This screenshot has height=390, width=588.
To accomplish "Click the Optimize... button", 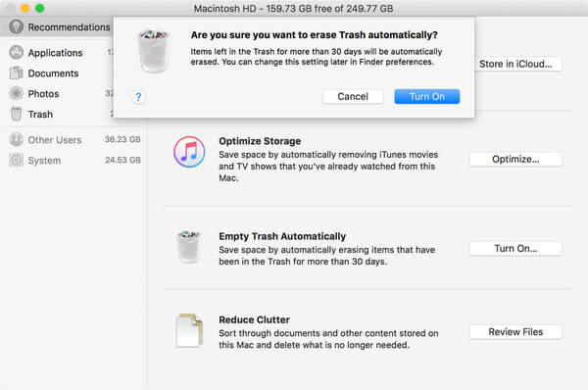I will 515,160.
